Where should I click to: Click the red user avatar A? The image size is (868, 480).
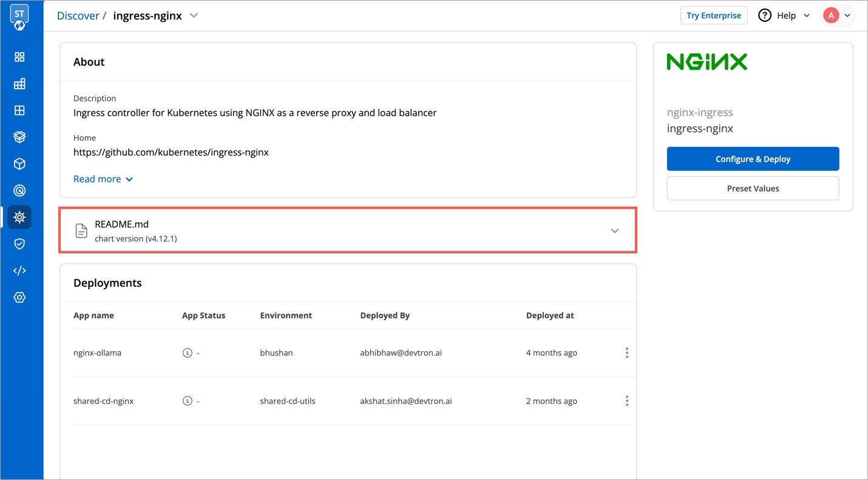click(x=831, y=16)
